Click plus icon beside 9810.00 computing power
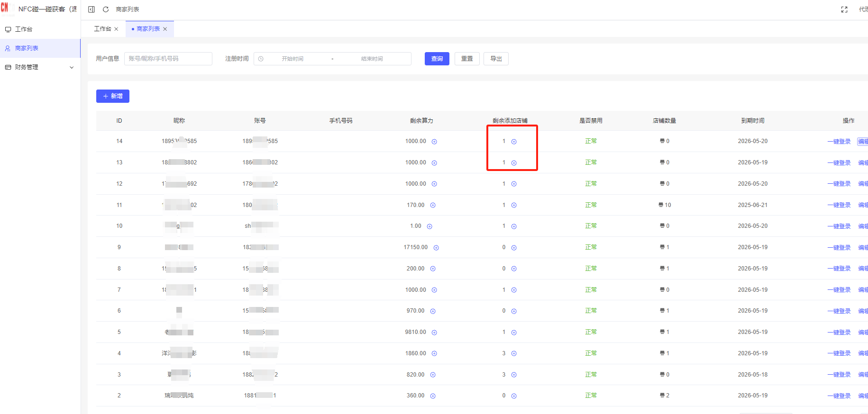 [x=434, y=333]
